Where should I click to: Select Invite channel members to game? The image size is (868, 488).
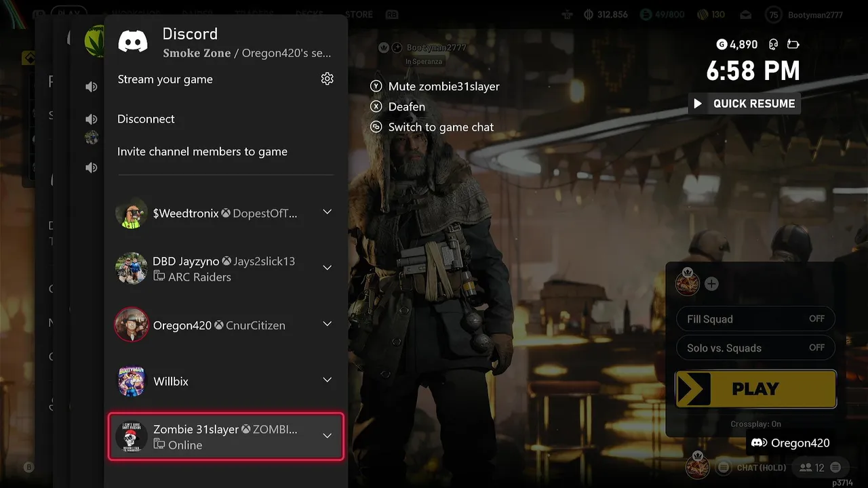pos(202,152)
